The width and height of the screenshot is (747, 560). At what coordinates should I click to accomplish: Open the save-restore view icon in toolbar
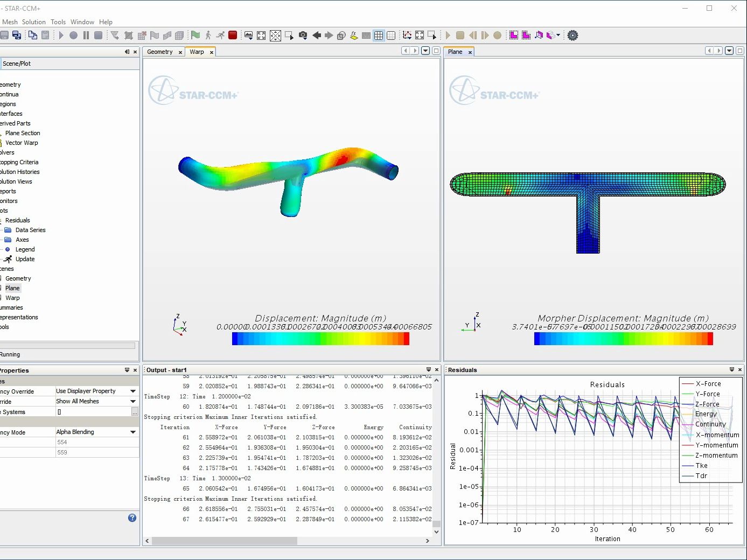pyautogui.click(x=248, y=36)
